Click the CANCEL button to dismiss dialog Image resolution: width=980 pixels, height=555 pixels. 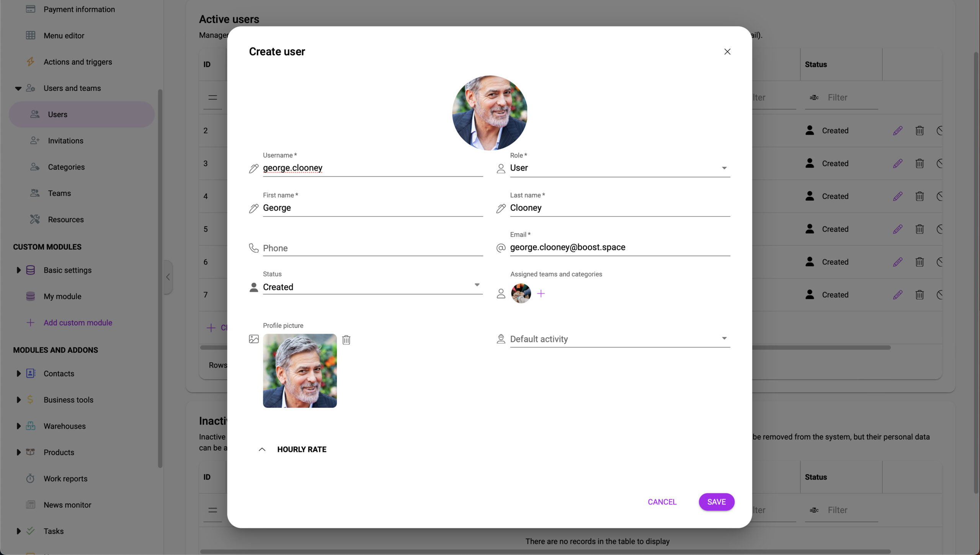pos(662,502)
